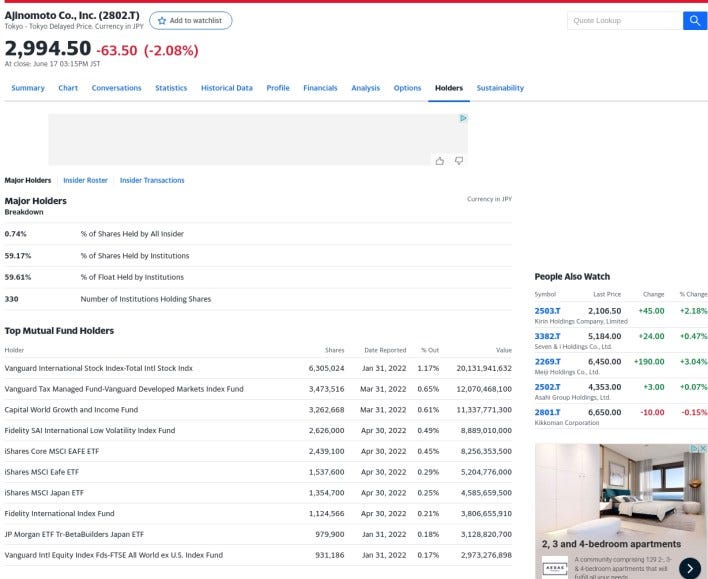Click the thumbs down icon on the ad
This screenshot has width=708, height=579.
[x=459, y=161]
